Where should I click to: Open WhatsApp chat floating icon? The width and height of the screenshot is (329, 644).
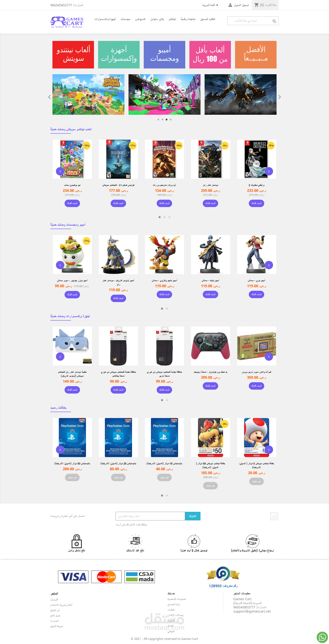322,637
